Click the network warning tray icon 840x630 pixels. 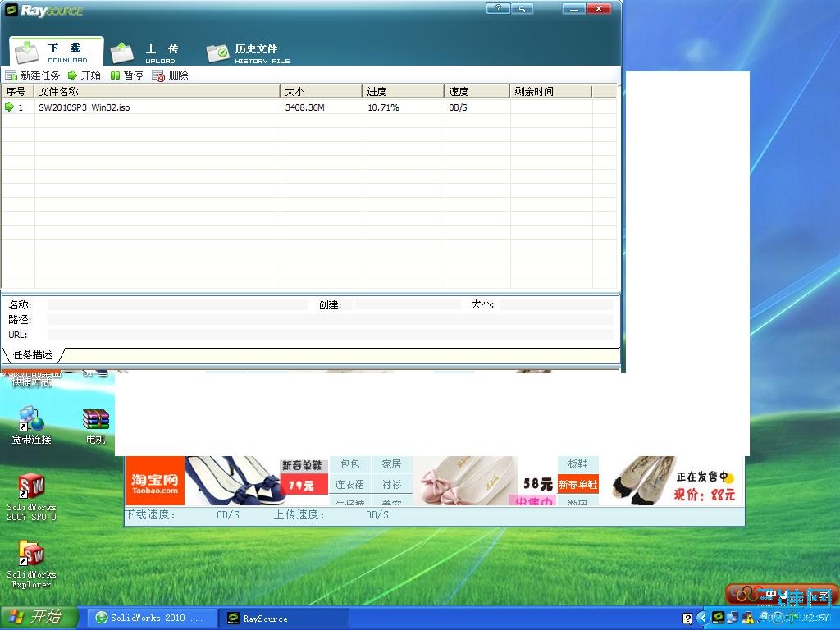(747, 619)
